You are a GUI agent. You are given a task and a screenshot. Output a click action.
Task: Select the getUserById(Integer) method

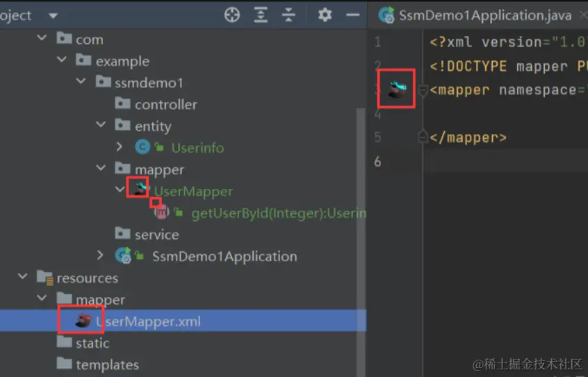coord(279,213)
